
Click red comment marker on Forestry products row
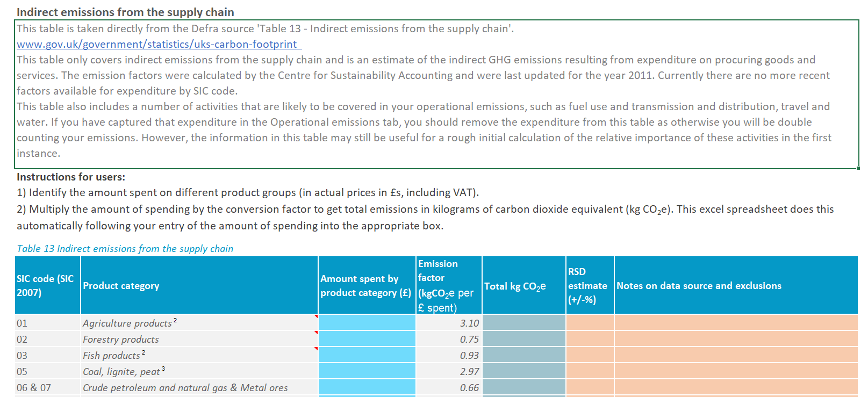316,333
